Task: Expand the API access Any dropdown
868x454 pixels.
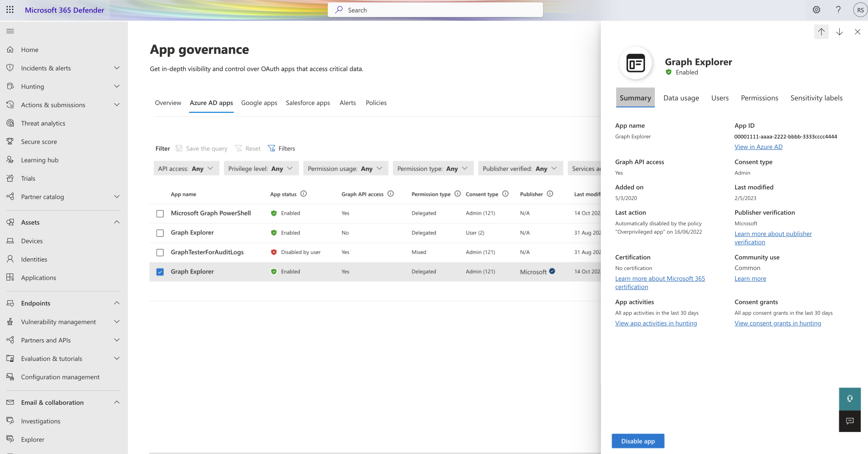Action: pos(185,168)
